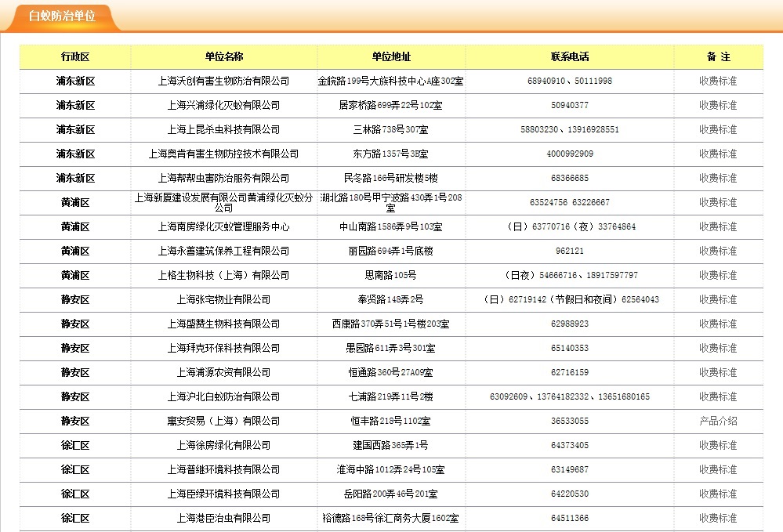The width and height of the screenshot is (783, 532).
Task: Click 收费标准 for 上海徐房绿化有限公司
Action: (x=718, y=445)
